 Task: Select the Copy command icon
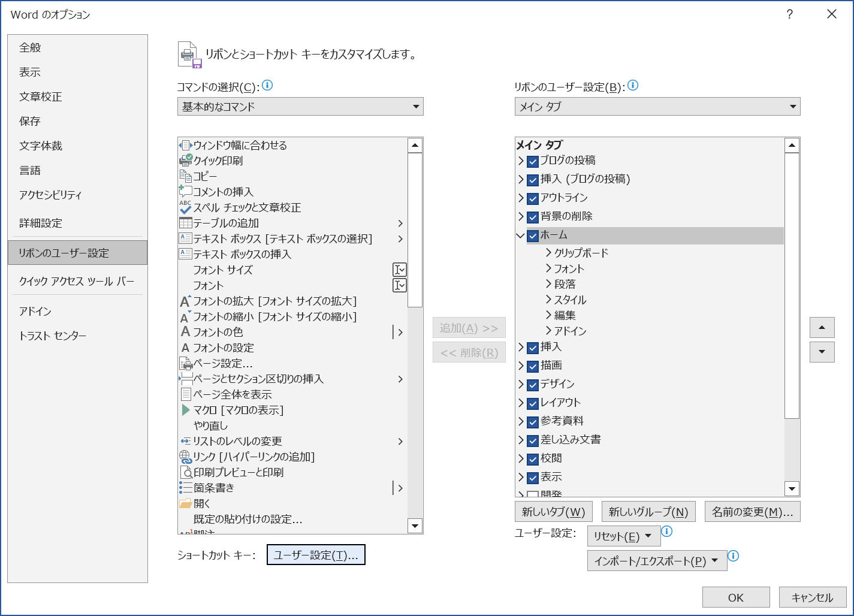point(186,176)
